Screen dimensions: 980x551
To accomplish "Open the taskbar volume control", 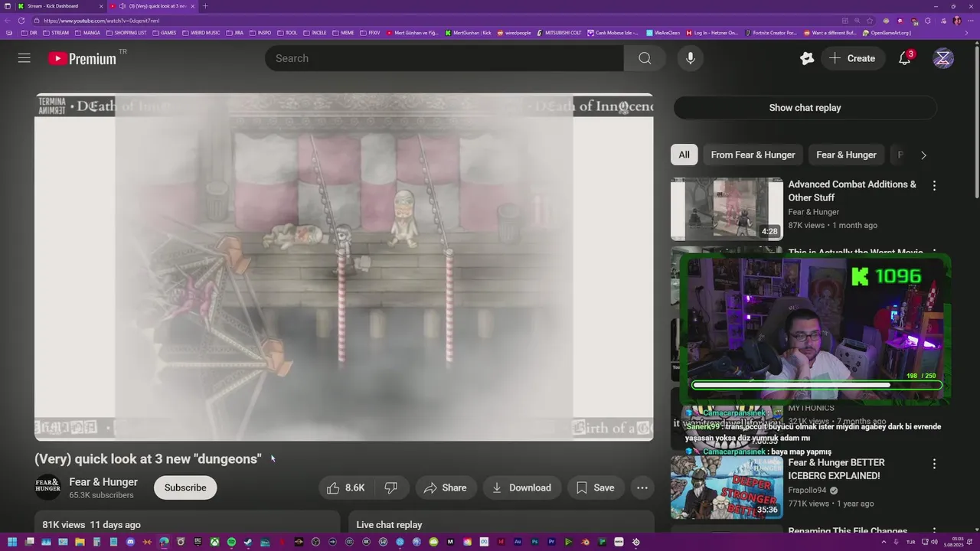I will click(935, 542).
